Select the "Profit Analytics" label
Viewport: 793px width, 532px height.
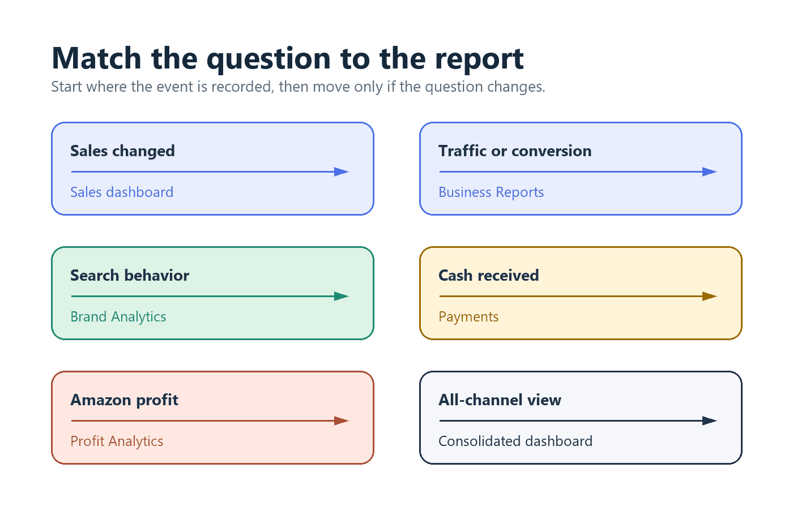click(x=117, y=441)
